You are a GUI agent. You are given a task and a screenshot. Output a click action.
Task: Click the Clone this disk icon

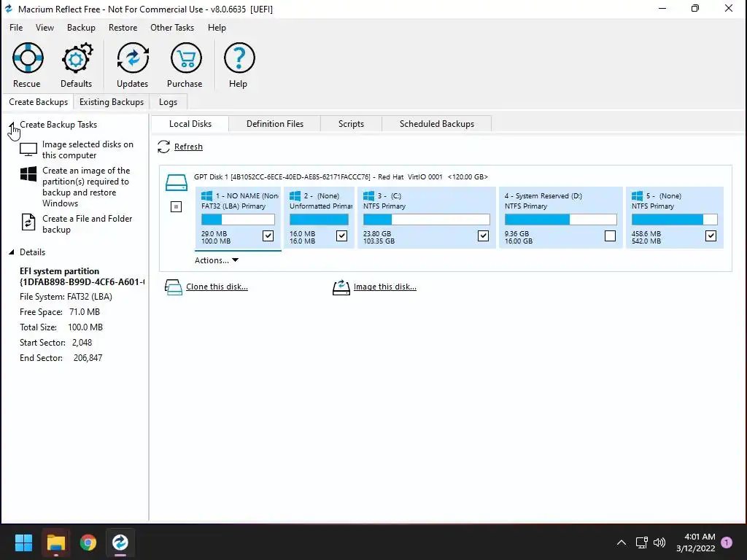[x=174, y=287]
